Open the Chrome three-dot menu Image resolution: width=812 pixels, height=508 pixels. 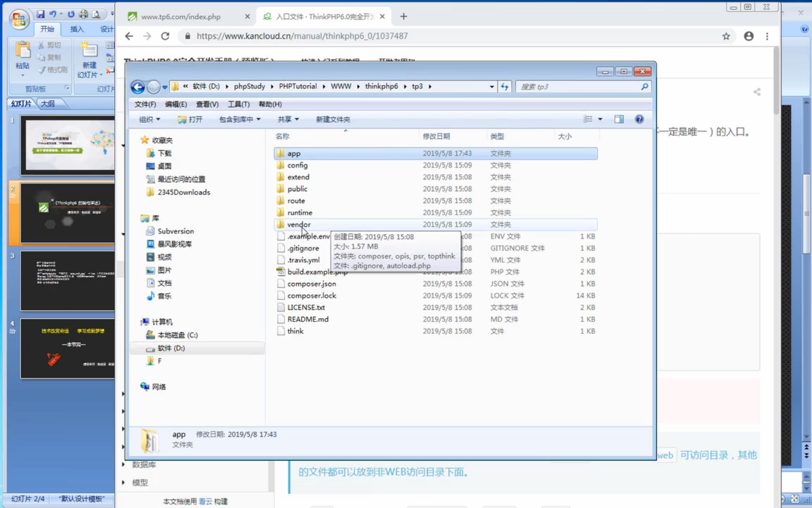[767, 36]
